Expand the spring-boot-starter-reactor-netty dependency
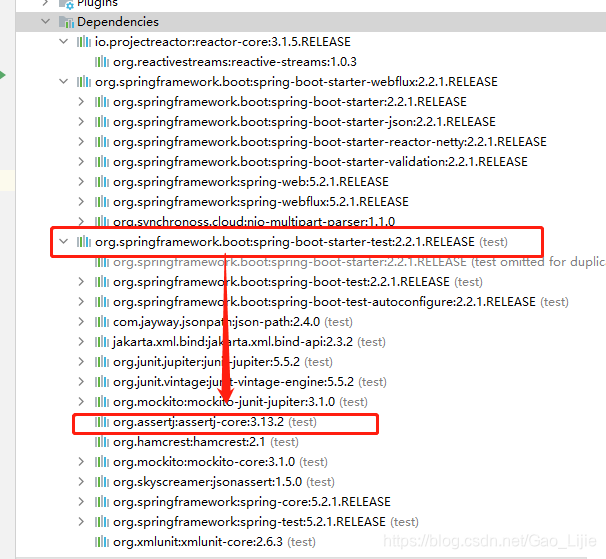606x559 pixels. (81, 142)
